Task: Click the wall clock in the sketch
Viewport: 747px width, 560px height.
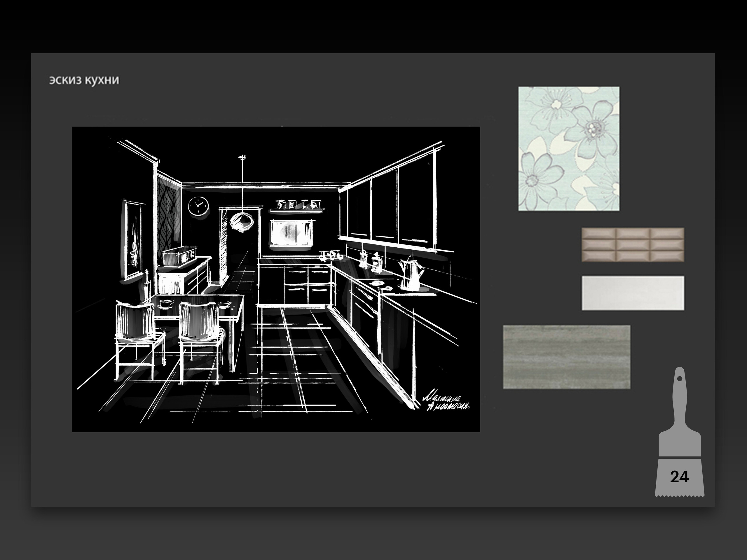Action: 198,206
